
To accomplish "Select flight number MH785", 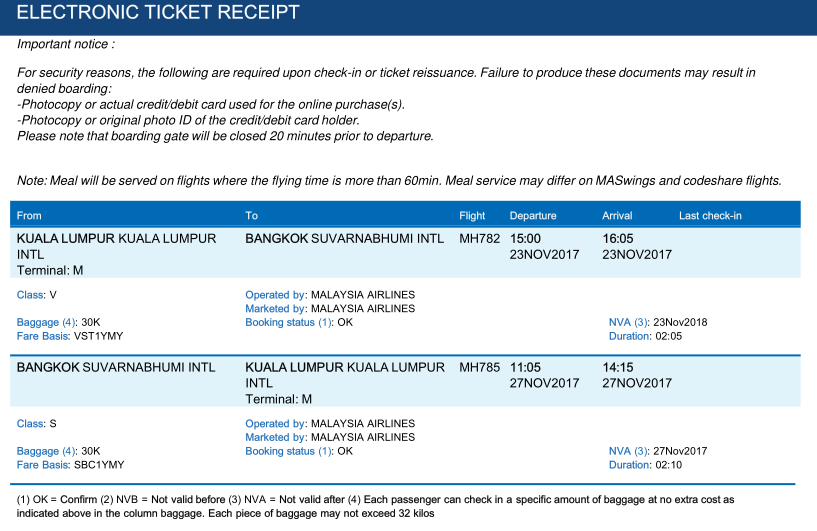I will click(479, 367).
